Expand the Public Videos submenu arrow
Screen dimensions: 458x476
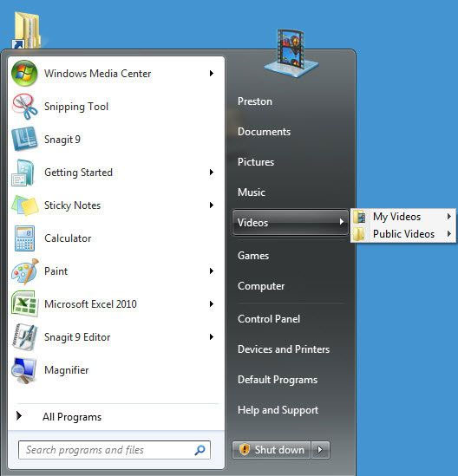pyautogui.click(x=448, y=234)
